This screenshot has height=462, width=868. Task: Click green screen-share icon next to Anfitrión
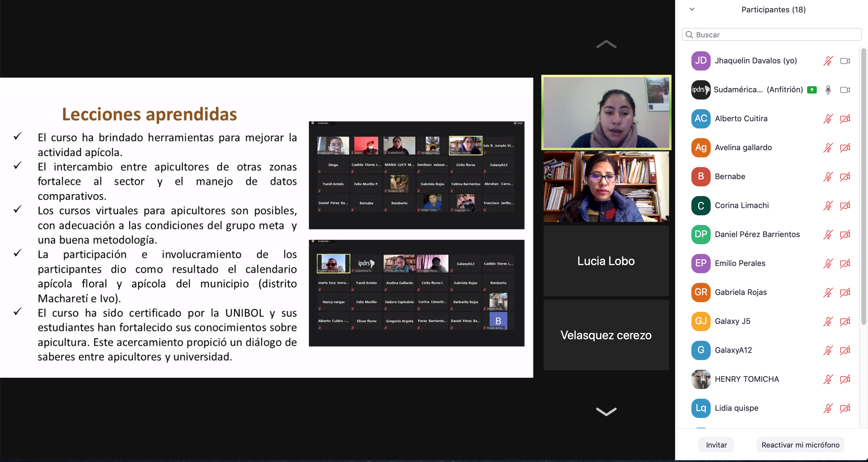click(x=812, y=90)
